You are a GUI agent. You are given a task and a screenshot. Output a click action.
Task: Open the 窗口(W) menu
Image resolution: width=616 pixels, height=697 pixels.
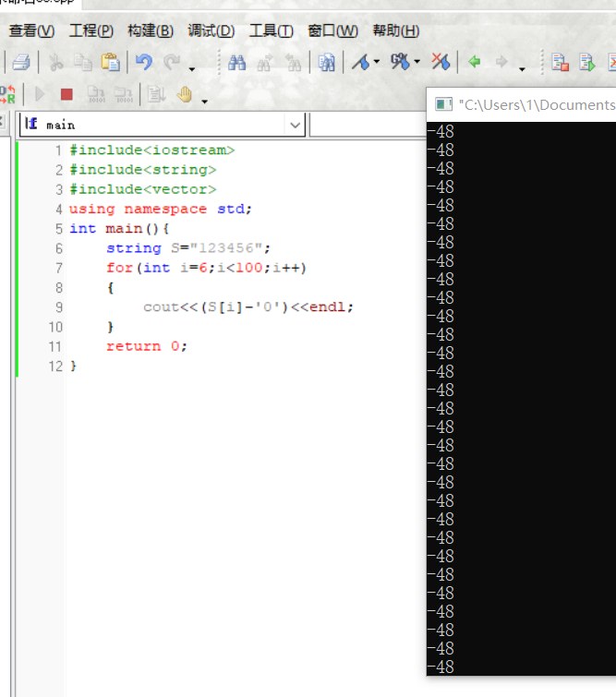(x=332, y=30)
